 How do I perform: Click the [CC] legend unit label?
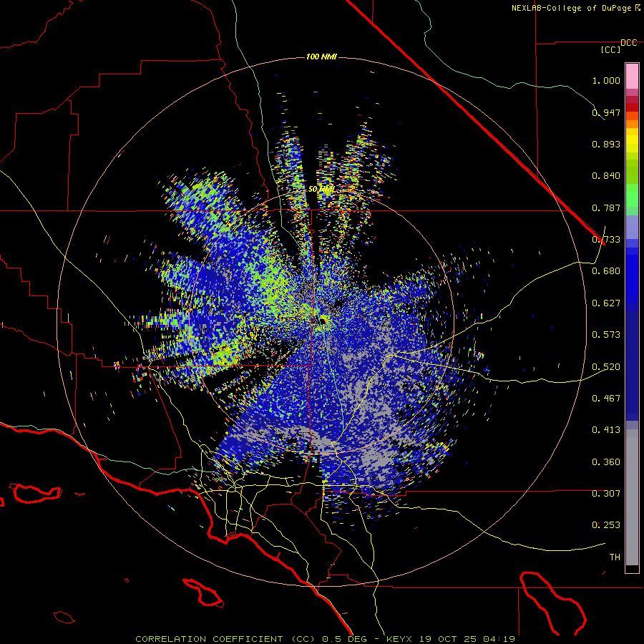[611, 49]
